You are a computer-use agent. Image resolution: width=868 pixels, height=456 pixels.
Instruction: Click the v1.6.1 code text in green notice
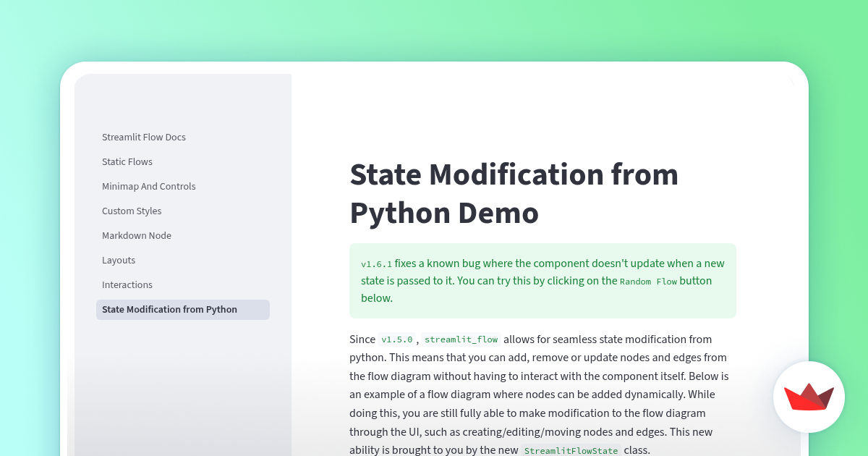[376, 264]
